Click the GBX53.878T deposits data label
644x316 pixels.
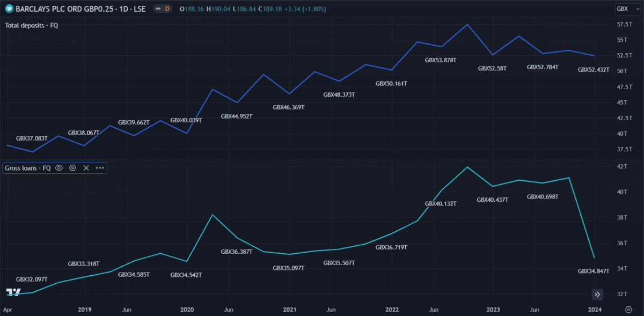[441, 61]
